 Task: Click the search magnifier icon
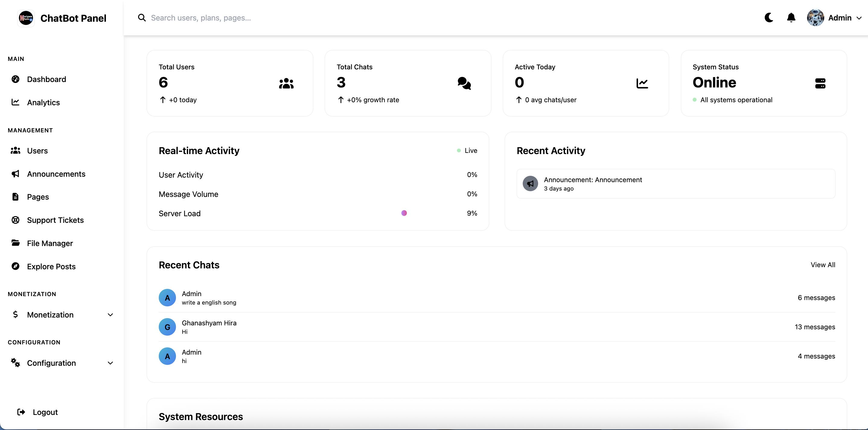[x=142, y=18]
